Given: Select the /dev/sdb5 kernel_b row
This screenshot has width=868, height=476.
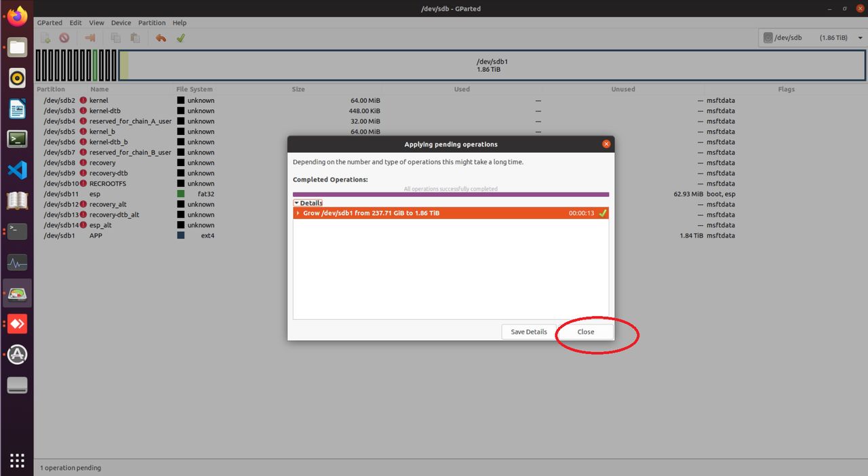Looking at the screenshot, I should pos(451,132).
